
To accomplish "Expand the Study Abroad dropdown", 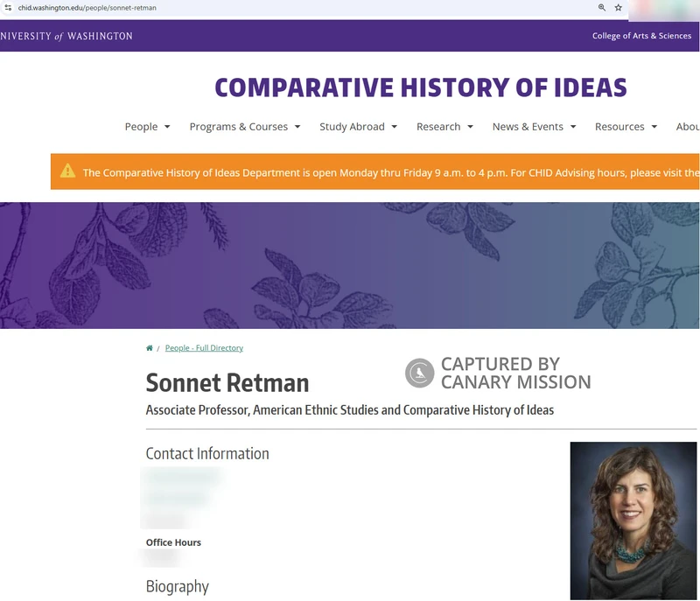I will [x=358, y=127].
